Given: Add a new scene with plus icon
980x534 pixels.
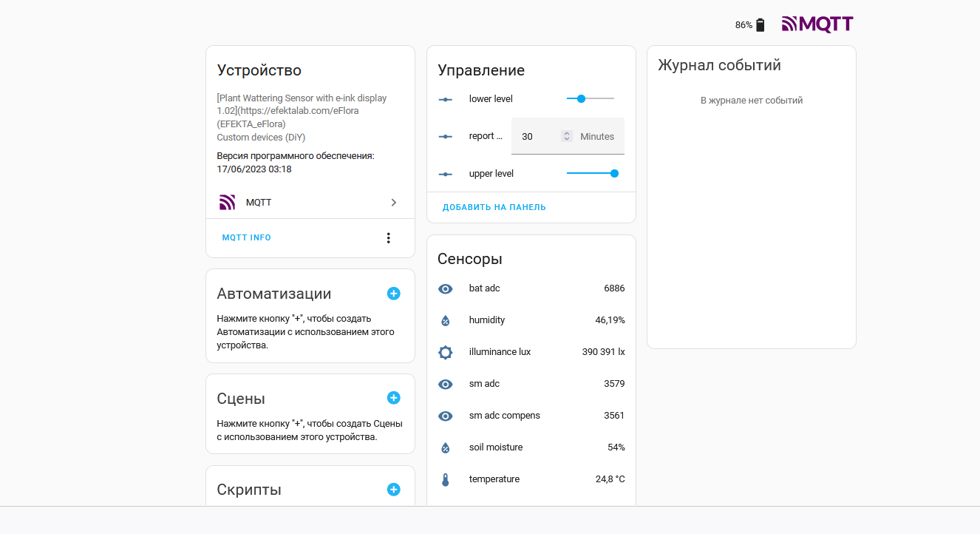Looking at the screenshot, I should pyautogui.click(x=394, y=398).
